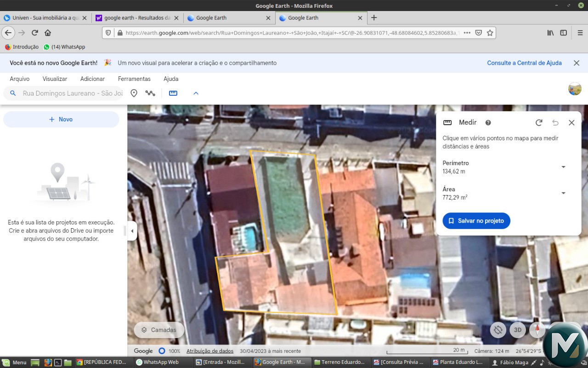
Task: Toggle the Firefox sidebar view
Action: pos(563,33)
